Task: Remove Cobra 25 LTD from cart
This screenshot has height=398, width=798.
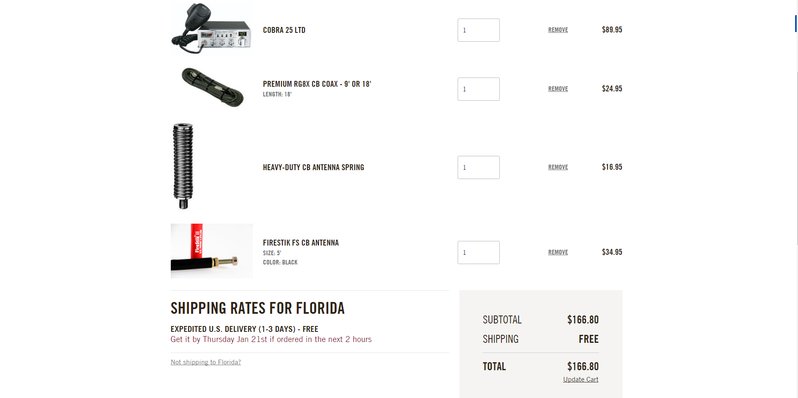Action: (558, 30)
